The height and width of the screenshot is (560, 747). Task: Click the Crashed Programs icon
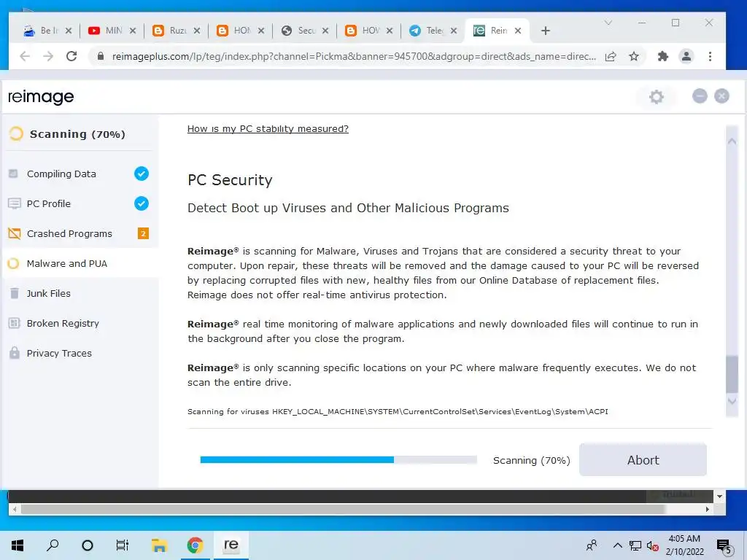(x=15, y=234)
